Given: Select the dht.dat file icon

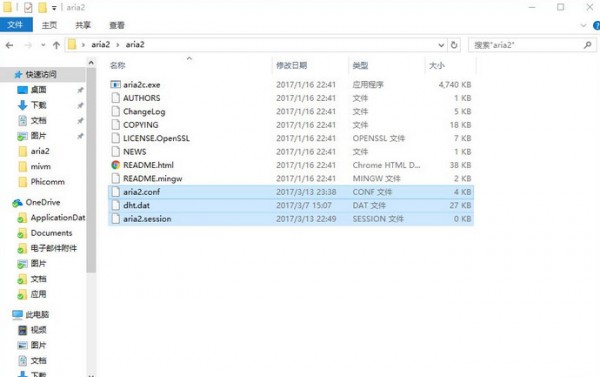Looking at the screenshot, I should pos(116,205).
